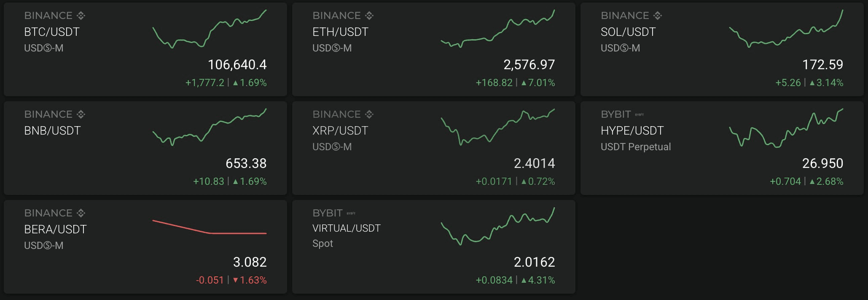Image resolution: width=868 pixels, height=300 pixels.
Task: Click the Binance diamond icon on BTC/USDT card
Action: 81,15
